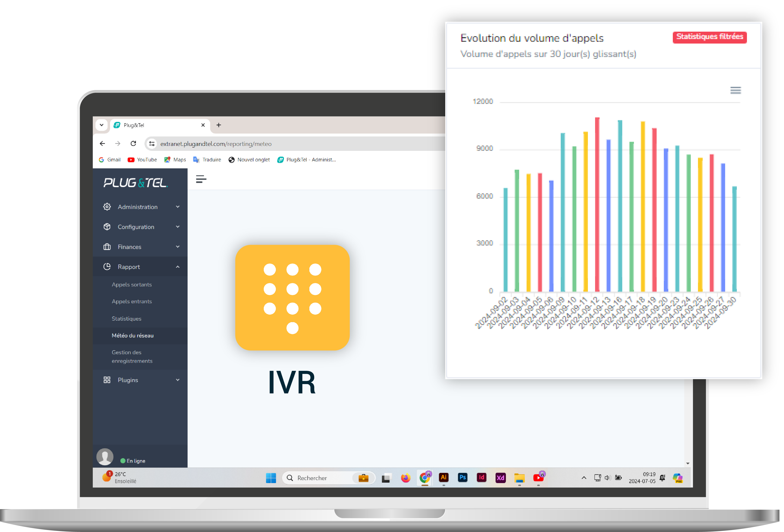Open the weather widget showing 26°C

click(119, 477)
